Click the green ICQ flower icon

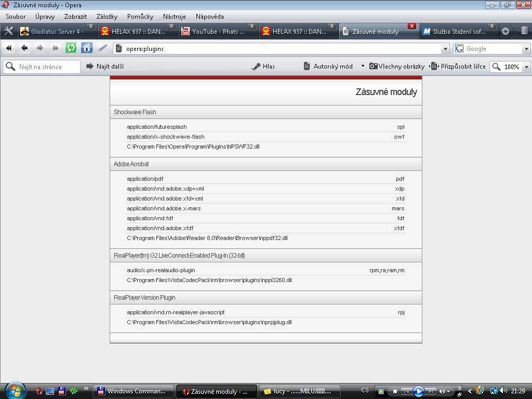tap(74, 391)
